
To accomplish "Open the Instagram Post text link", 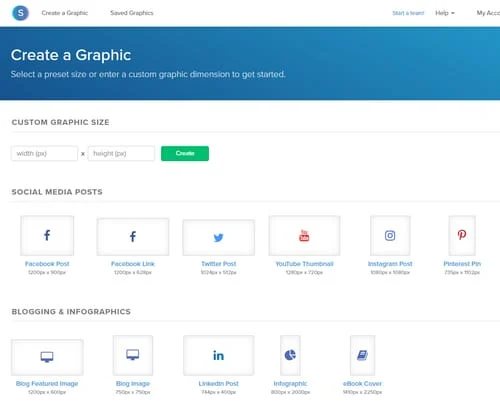I will point(390,264).
